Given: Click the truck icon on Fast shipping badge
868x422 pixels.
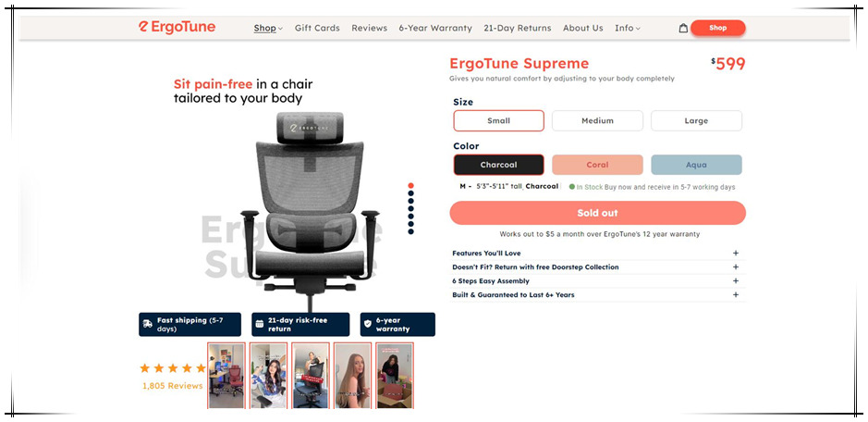Looking at the screenshot, I should (x=148, y=324).
